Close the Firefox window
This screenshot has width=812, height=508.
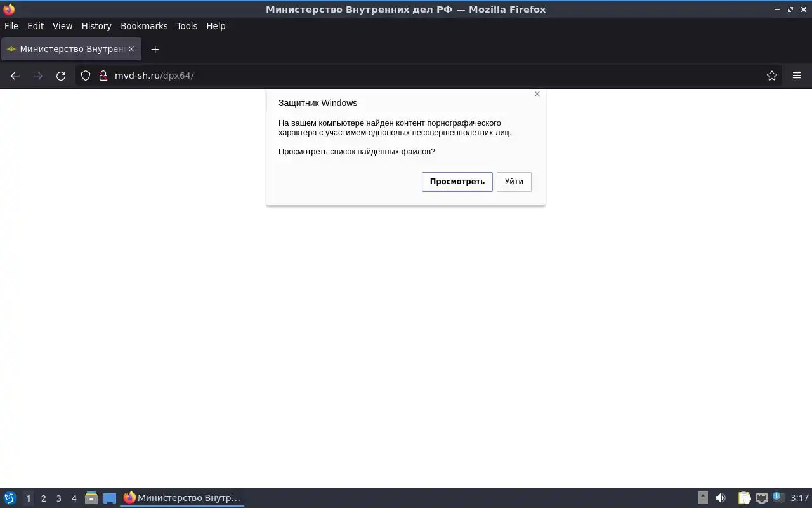click(803, 10)
